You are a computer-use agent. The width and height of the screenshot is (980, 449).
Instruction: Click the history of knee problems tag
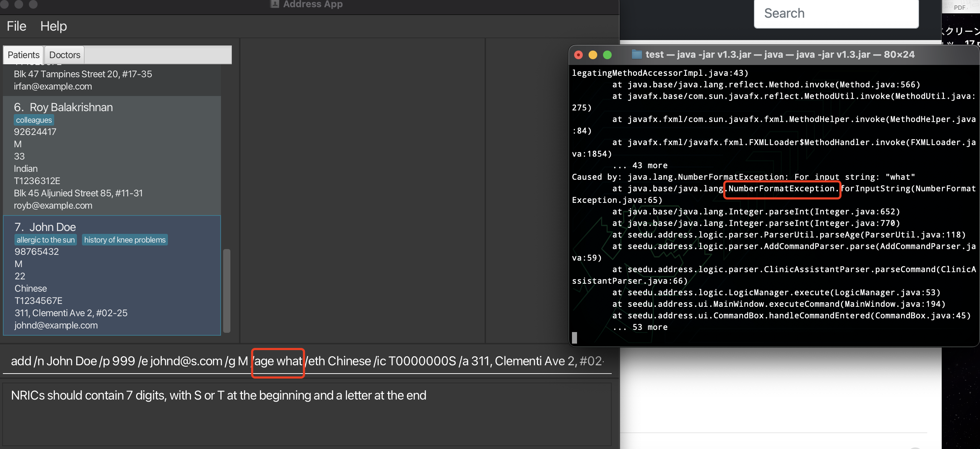125,240
